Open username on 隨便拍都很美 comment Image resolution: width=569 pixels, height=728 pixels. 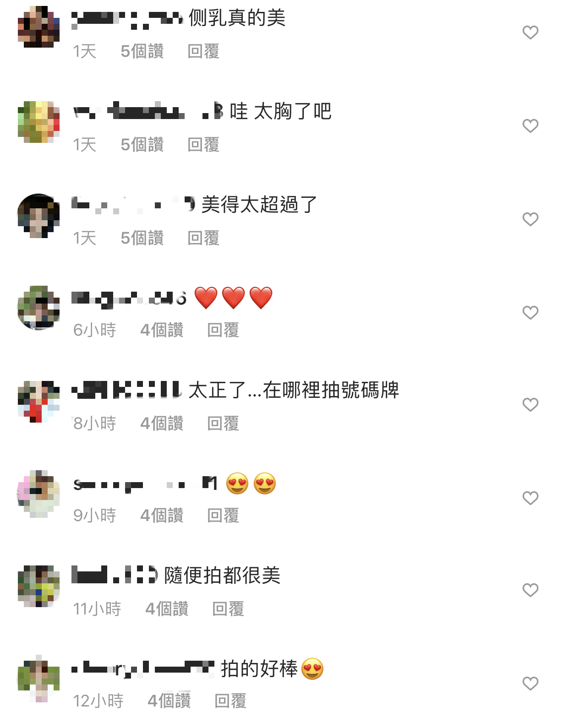click(x=115, y=575)
